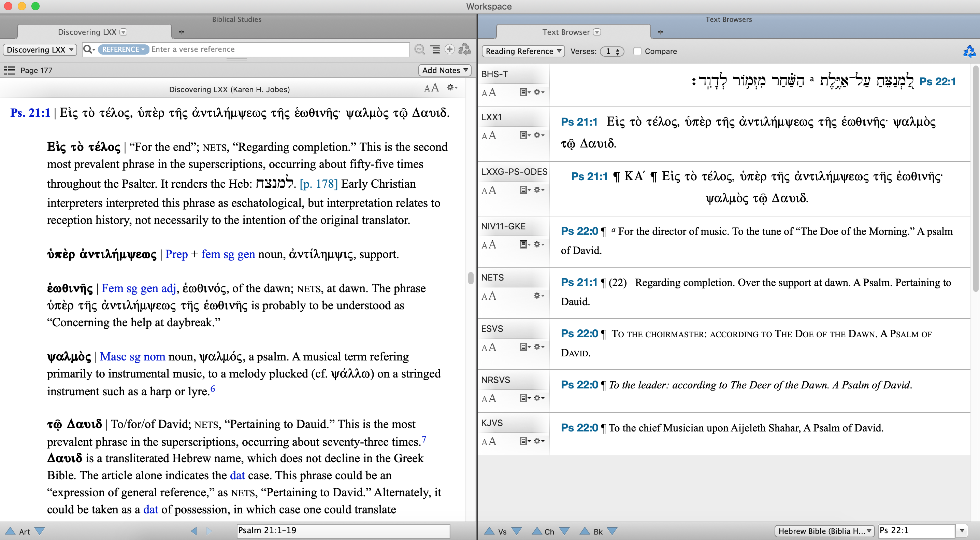Click the table of contents icon beside Page 177

pos(9,70)
